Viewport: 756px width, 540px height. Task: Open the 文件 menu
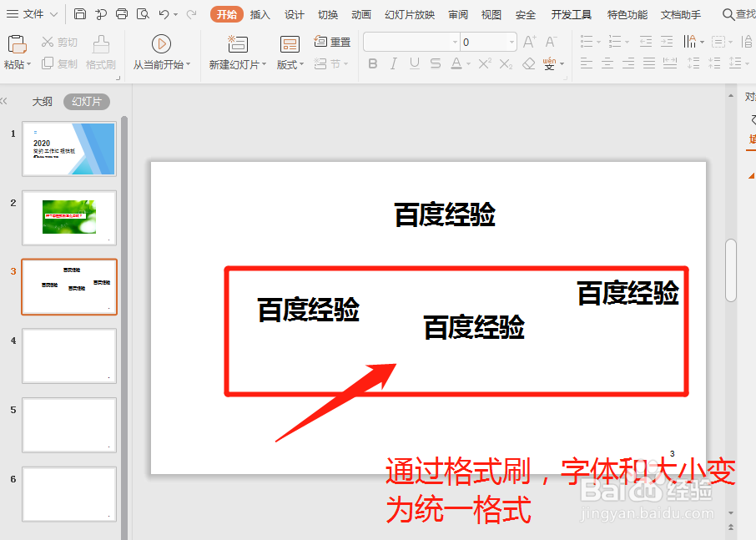(x=32, y=14)
